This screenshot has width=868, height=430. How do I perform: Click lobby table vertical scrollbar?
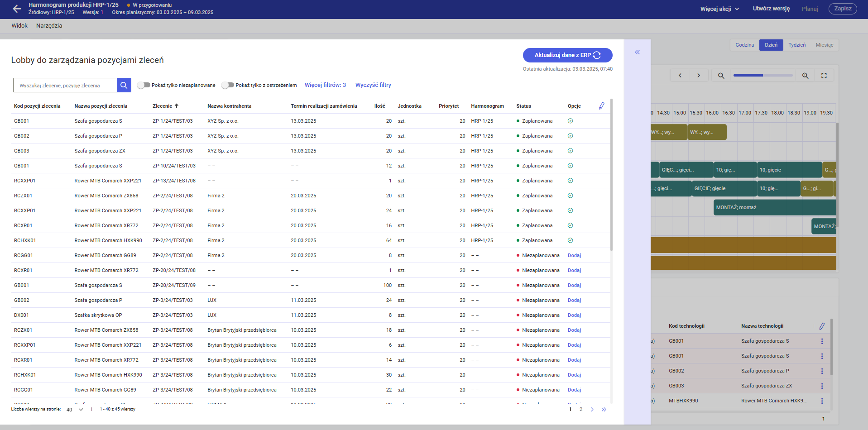[611, 174]
